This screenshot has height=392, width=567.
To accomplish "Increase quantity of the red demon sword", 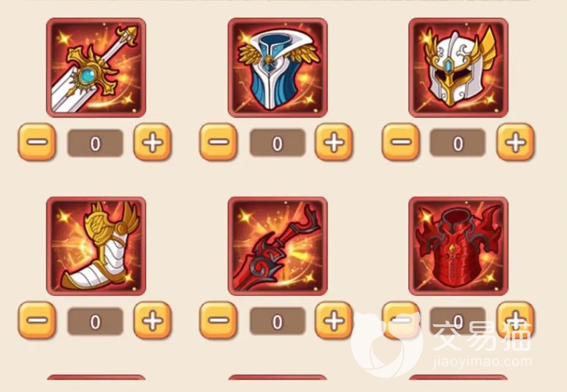I will (334, 321).
